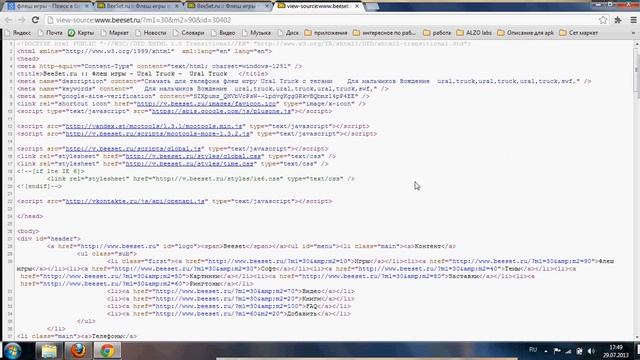Open the Почта bookmark
The image size is (640, 360).
tap(50, 33)
